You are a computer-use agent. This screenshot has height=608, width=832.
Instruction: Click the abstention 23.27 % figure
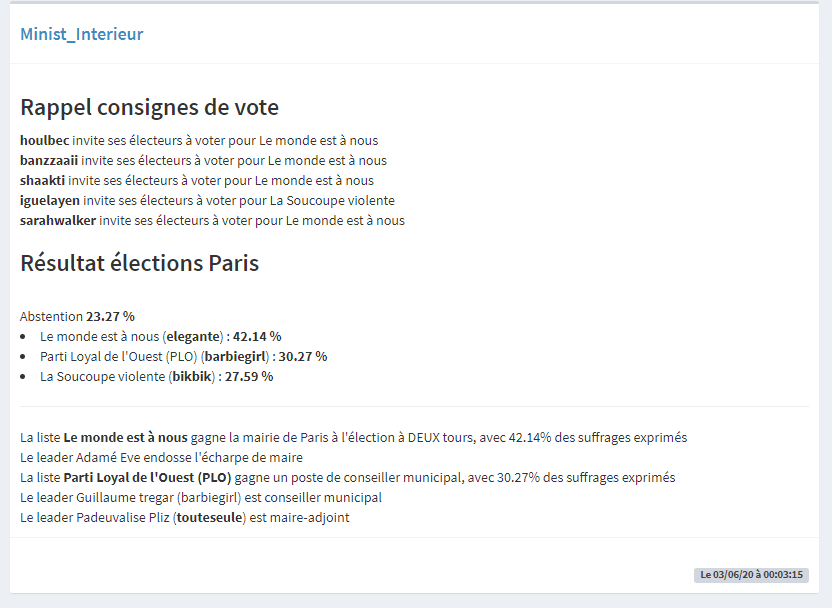[x=110, y=316]
